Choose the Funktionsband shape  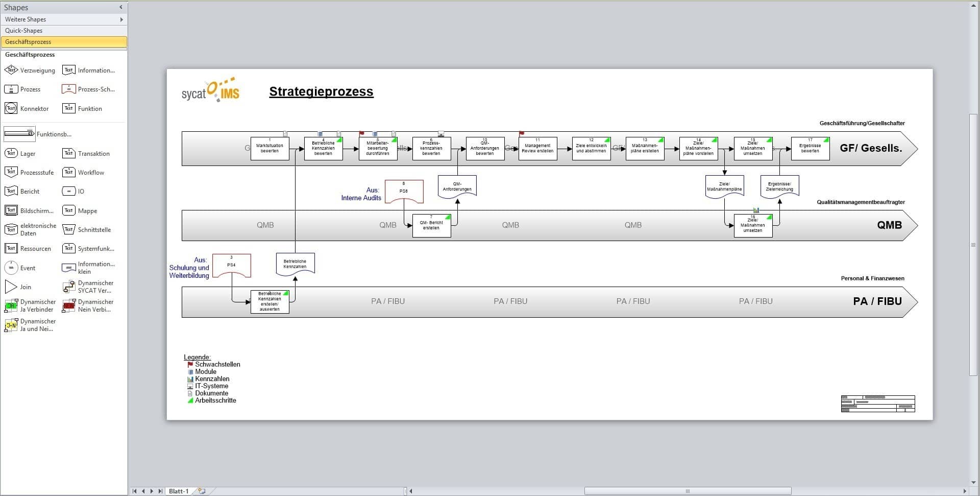[20, 134]
